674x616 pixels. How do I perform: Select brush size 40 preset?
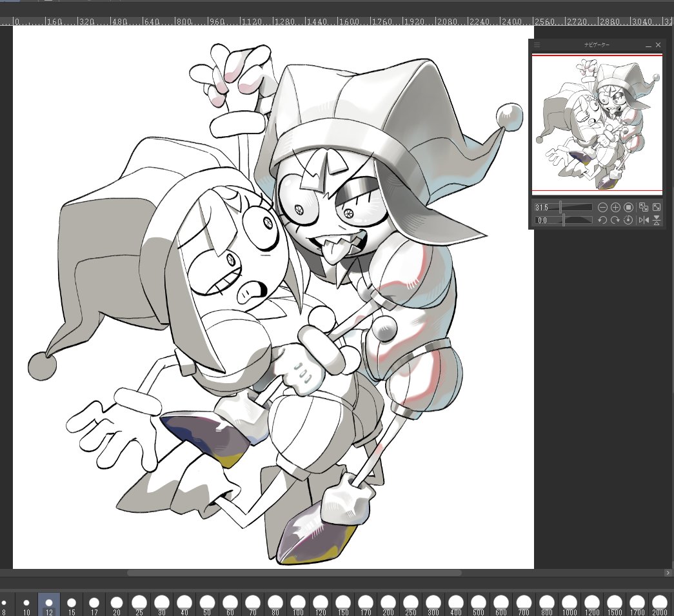tap(184, 604)
